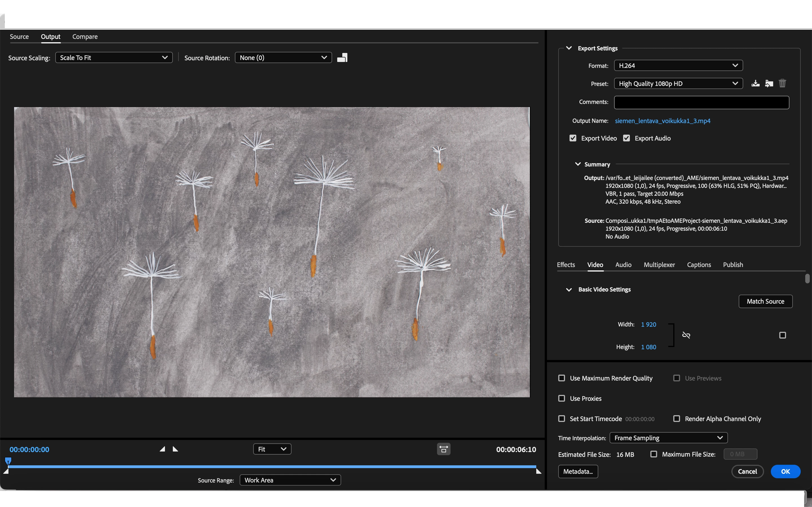Screen dimensions: 812x507
Task: Click the Save Preset icon
Action: pos(755,83)
